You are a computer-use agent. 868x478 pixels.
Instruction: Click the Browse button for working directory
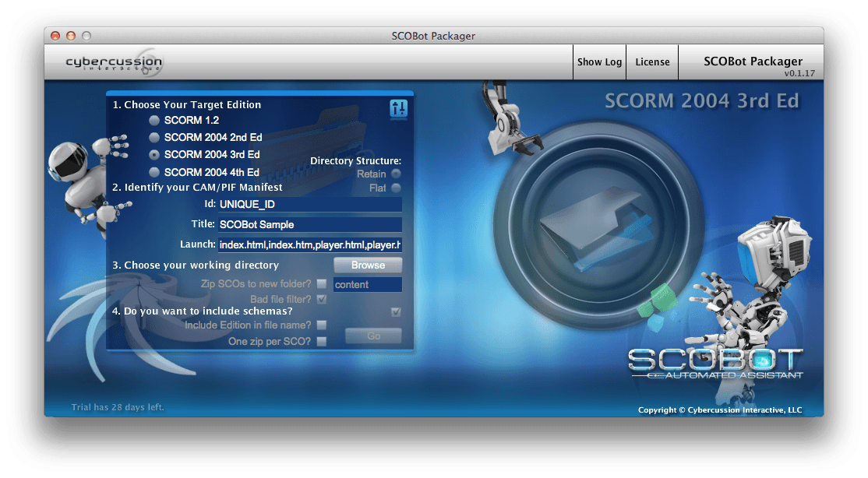(x=368, y=265)
